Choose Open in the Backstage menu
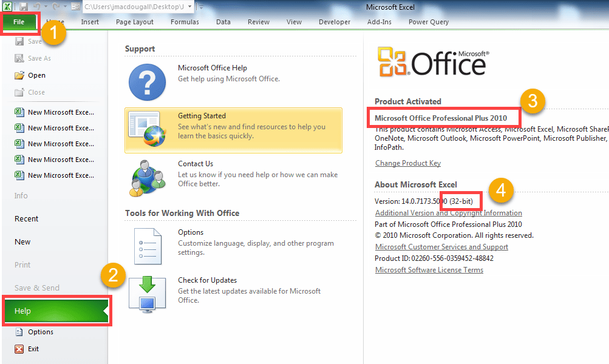The image size is (609, 364). pos(36,75)
